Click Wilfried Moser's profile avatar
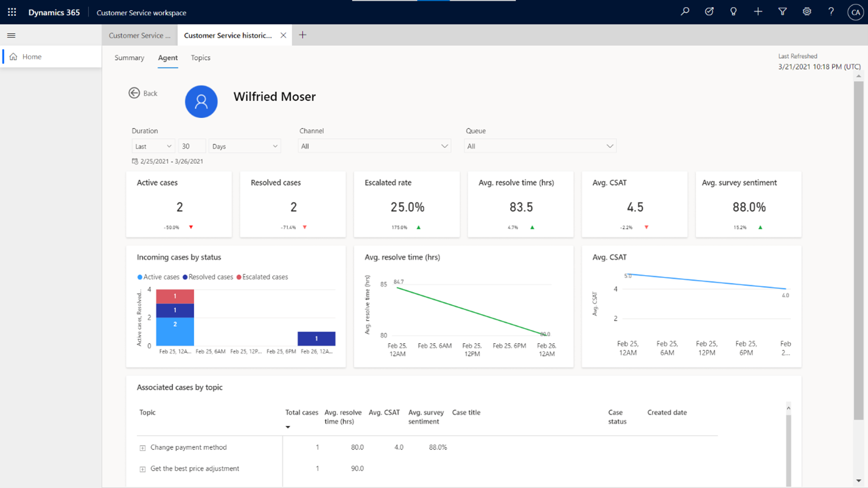868x488 pixels. coord(201,101)
